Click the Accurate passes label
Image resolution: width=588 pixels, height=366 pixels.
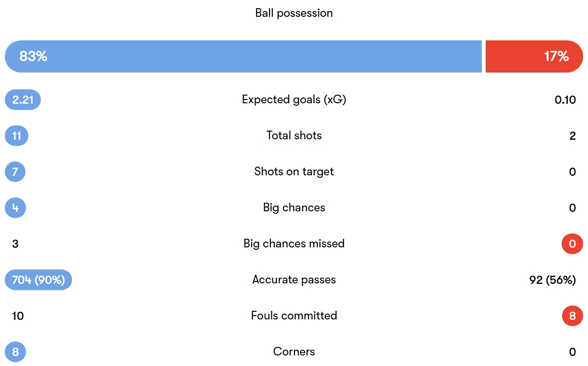[x=294, y=280]
